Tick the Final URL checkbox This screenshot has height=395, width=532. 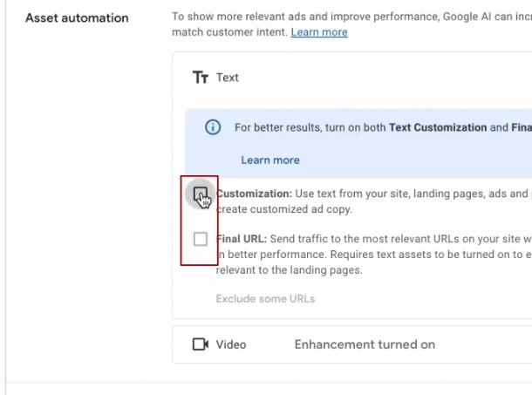coord(201,239)
